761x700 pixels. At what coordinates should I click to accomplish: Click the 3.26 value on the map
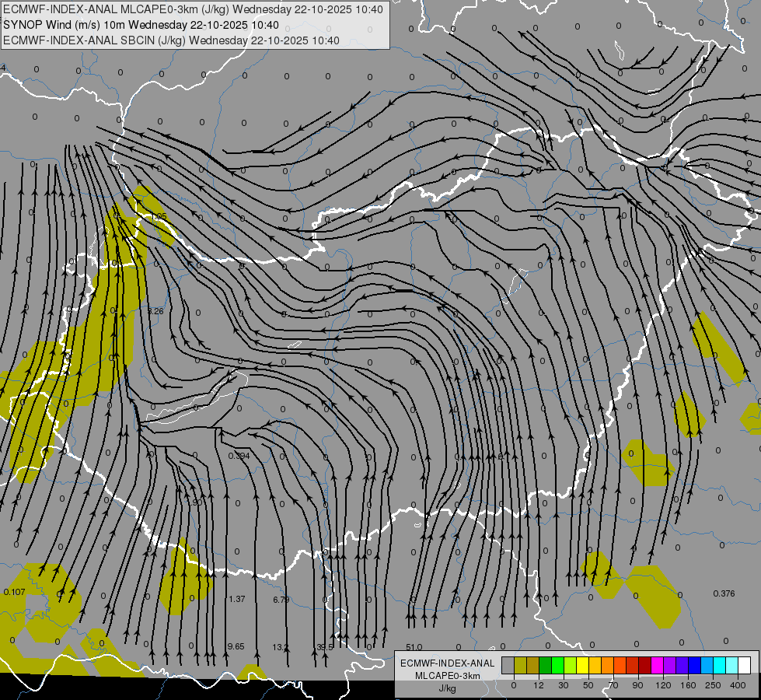[x=155, y=311]
